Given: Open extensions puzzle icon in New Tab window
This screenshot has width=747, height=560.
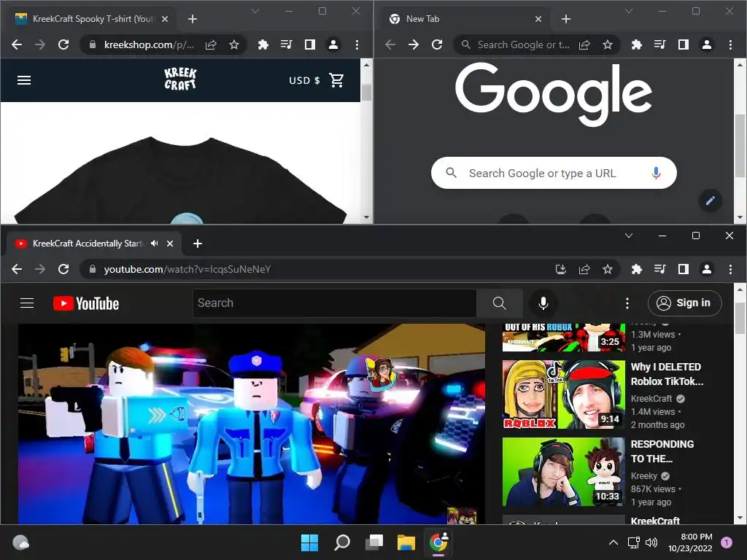Looking at the screenshot, I should [636, 44].
